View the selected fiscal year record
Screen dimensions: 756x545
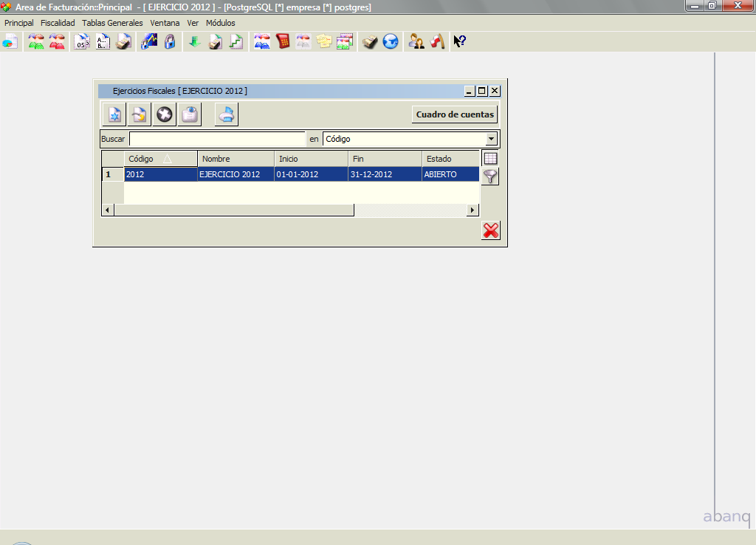(190, 114)
